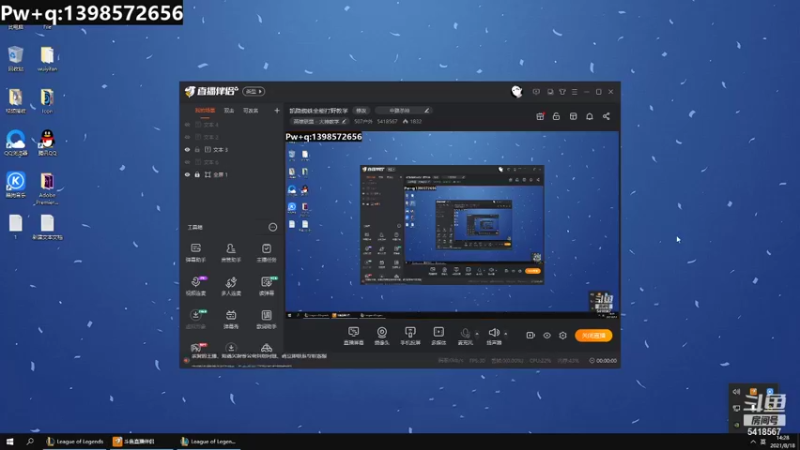The height and width of the screenshot is (450, 800).
Task: Open the 弹幕秀 danmaku show tool
Action: click(231, 319)
